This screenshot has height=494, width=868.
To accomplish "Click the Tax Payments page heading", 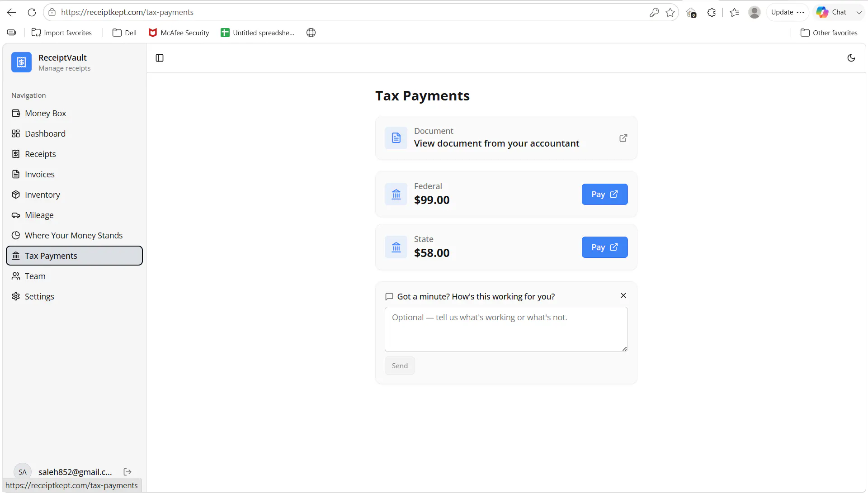I will (422, 96).
